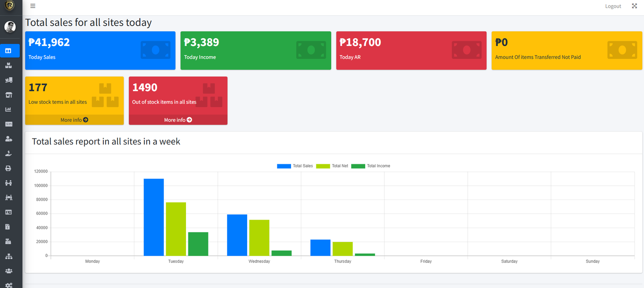The width and height of the screenshot is (644, 288).
Task: Open the store sidebar icon
Action: [8, 95]
